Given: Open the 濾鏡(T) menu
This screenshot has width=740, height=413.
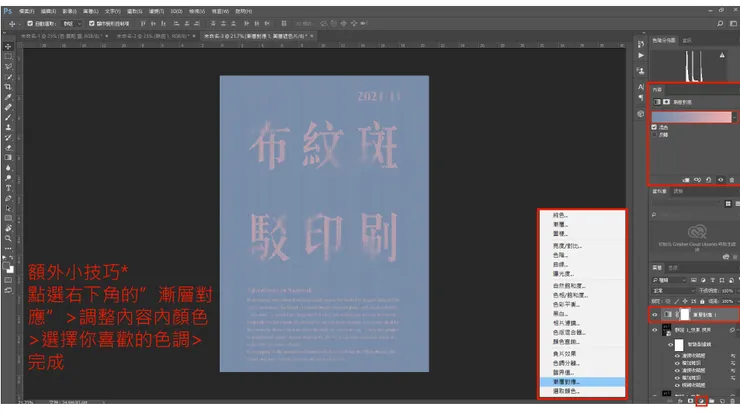Looking at the screenshot, I should click(156, 11).
